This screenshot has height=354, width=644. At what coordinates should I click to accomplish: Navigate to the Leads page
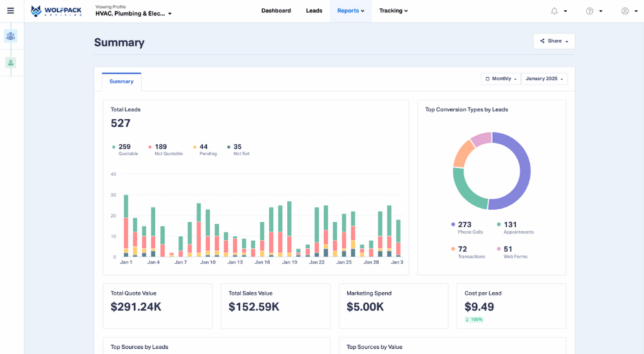314,11
